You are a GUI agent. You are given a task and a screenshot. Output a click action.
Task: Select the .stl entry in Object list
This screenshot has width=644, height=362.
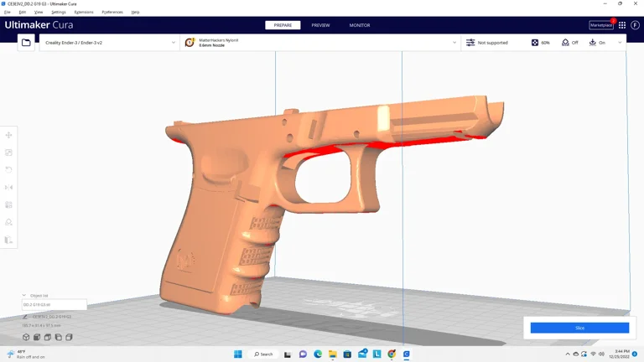click(x=54, y=305)
